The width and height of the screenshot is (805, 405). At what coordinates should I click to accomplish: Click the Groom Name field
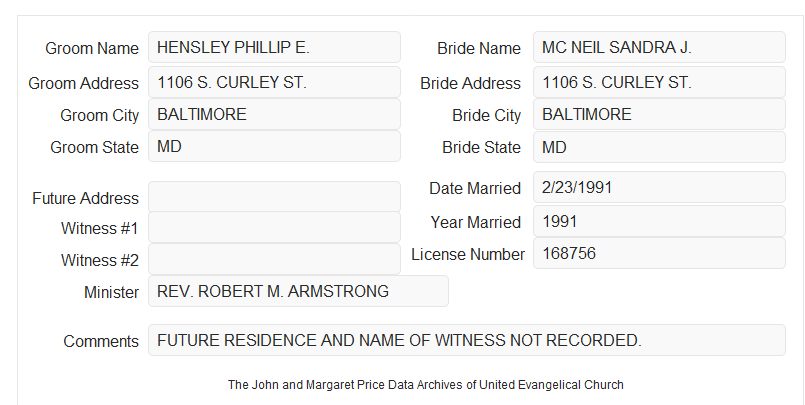pyautogui.click(x=274, y=47)
